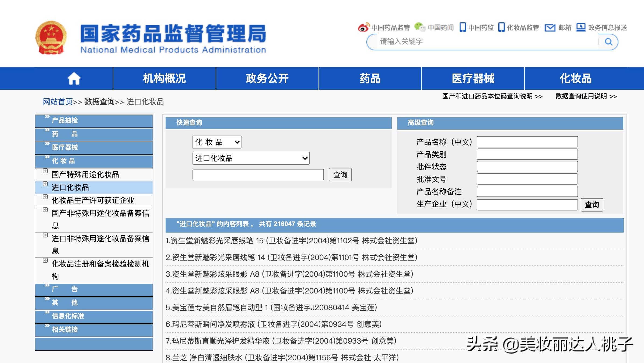Click the magnifier search icon
The height and width of the screenshot is (363, 644).
608,42
